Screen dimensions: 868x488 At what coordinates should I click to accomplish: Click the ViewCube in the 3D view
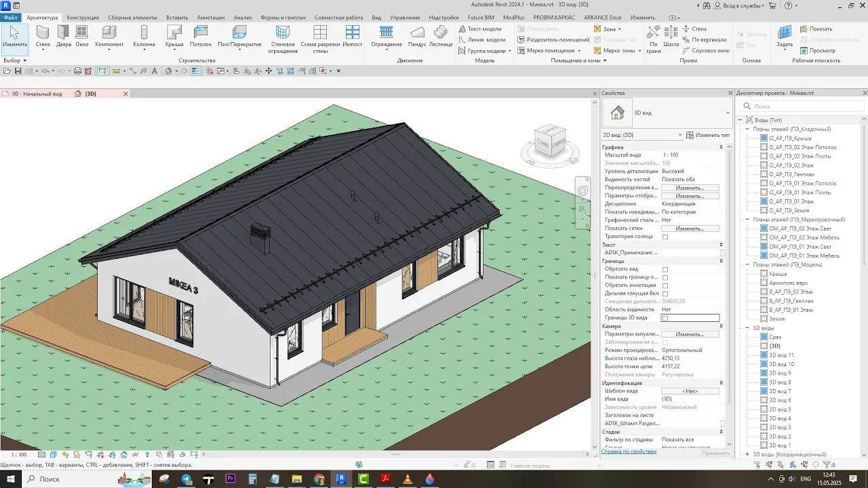[550, 140]
